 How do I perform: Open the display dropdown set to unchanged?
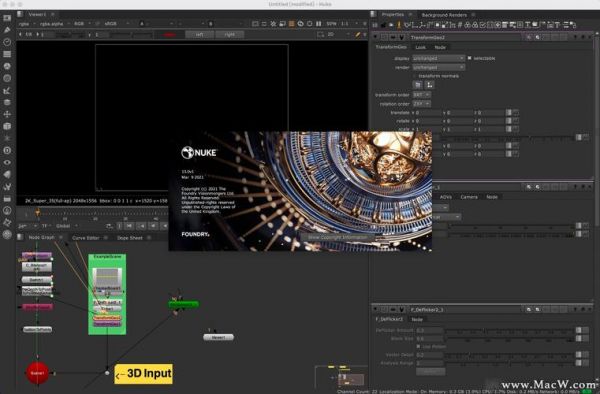point(439,58)
